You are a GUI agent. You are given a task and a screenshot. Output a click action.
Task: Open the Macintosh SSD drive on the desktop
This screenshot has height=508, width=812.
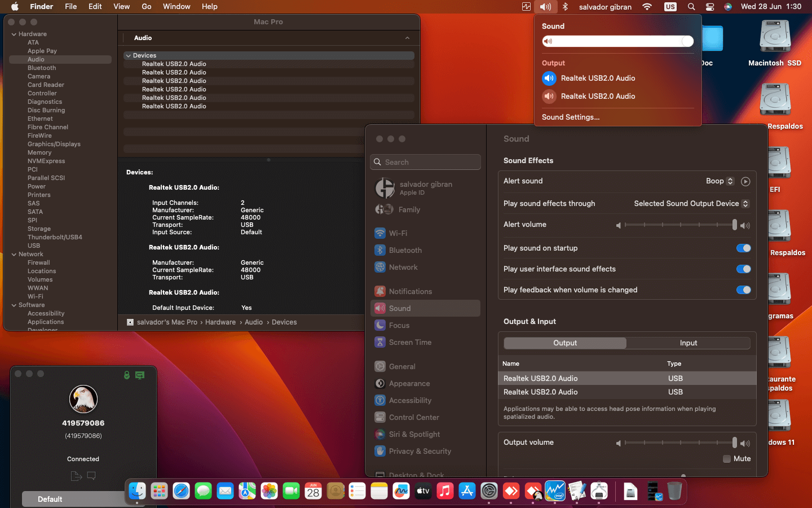tap(775, 43)
